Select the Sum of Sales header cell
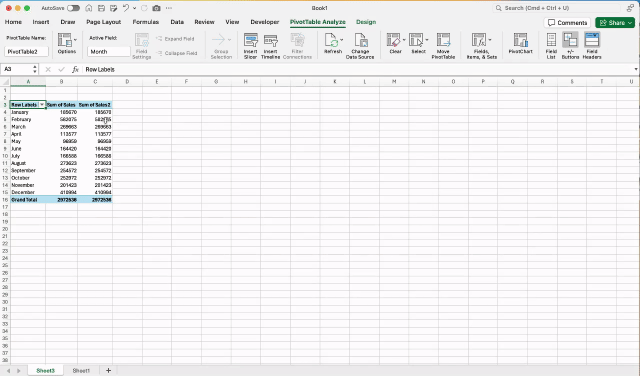Viewport: 640px width, 376px height. coord(61,105)
